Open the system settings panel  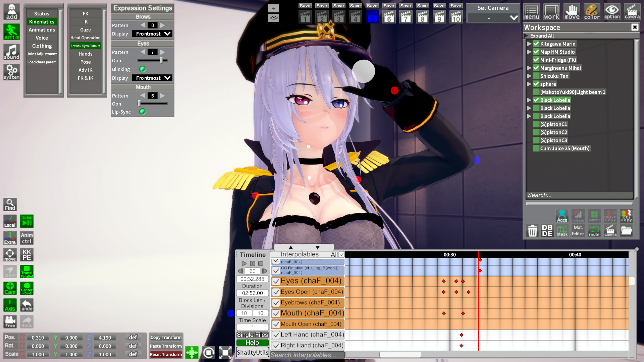pyautogui.click(x=12, y=72)
